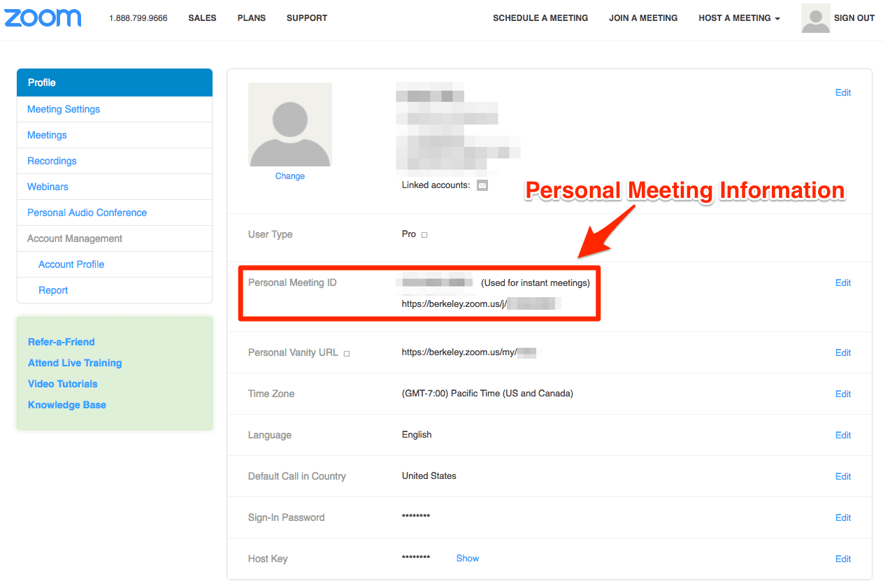This screenshot has width=883, height=588.
Task: Visit the Knowledge Base link
Action: point(67,405)
